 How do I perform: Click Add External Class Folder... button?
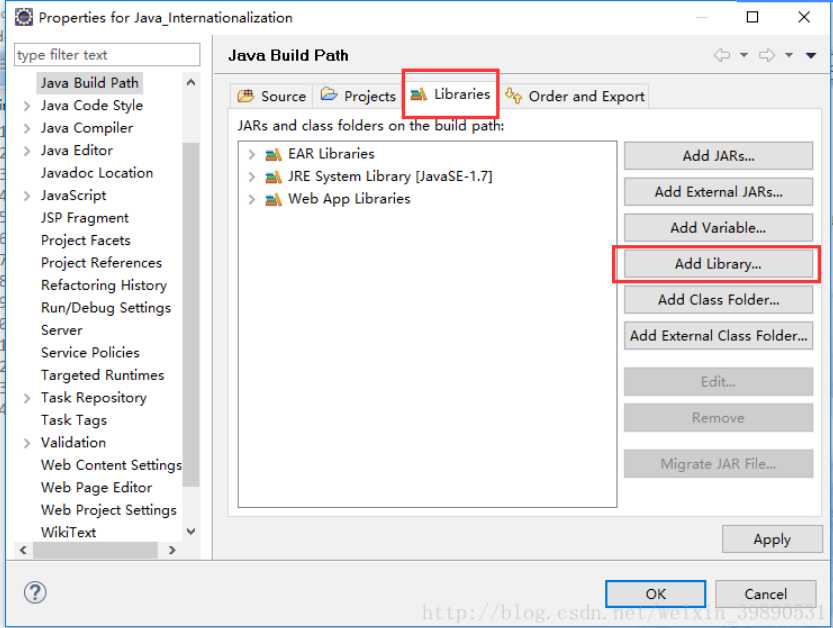pos(718,336)
